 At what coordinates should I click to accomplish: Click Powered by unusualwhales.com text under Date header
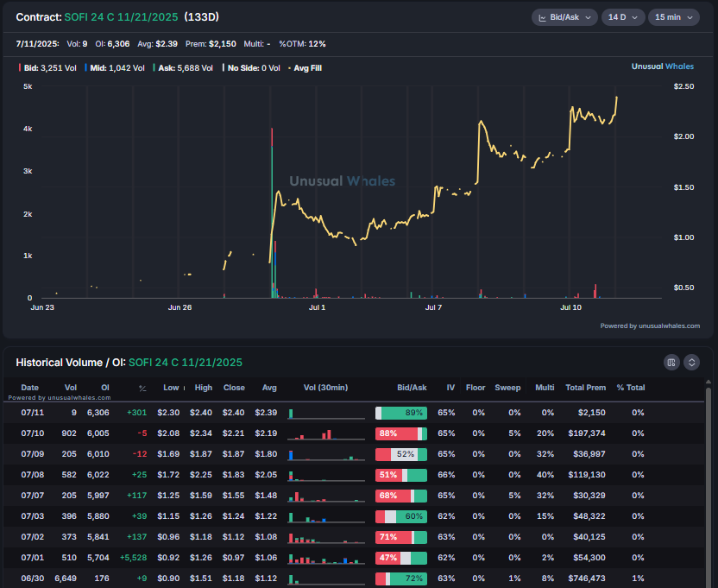[60, 398]
